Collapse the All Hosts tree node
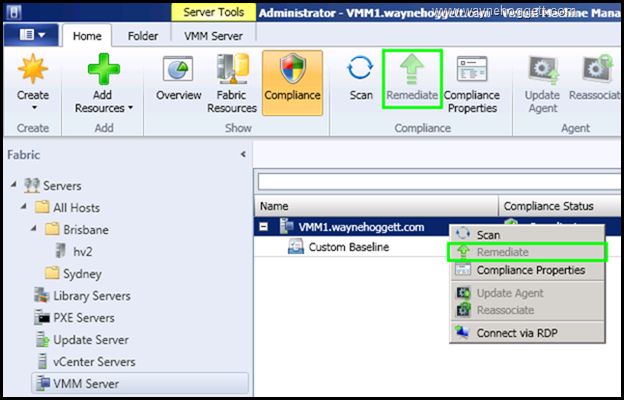 pos(24,206)
